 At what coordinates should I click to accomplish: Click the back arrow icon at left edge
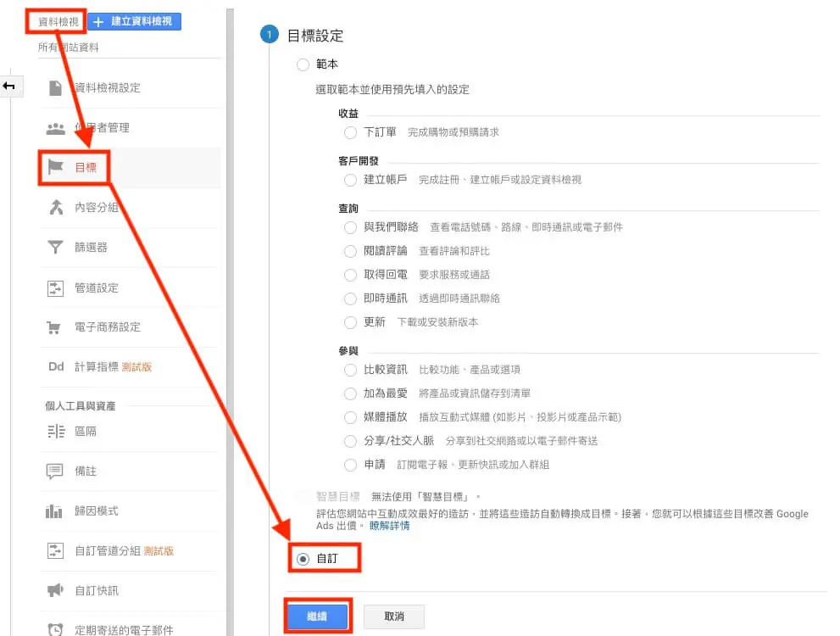(9, 86)
